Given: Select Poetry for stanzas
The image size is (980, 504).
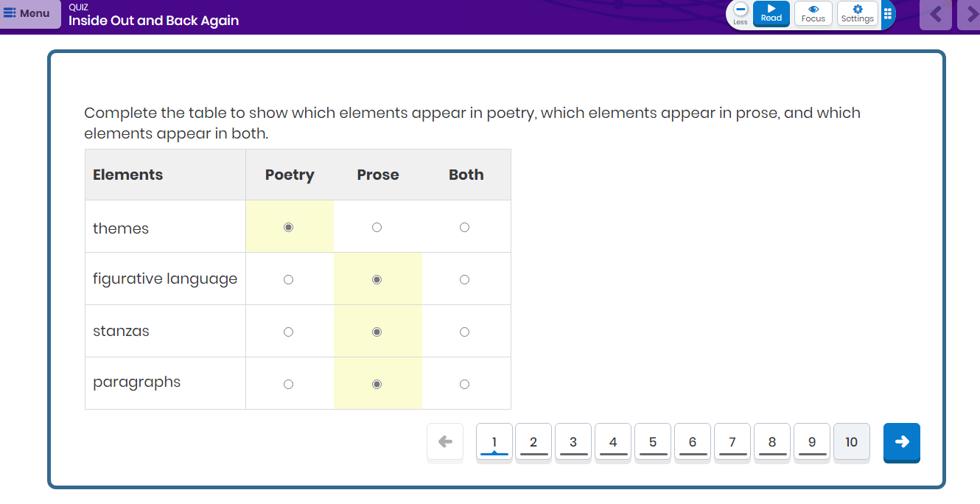Looking at the screenshot, I should click(288, 332).
